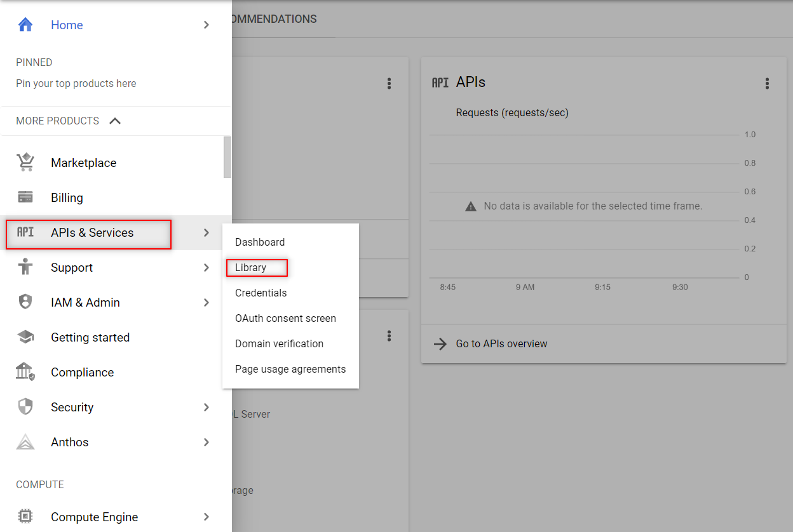Expand the APIs & Services submenu chevron
Image resolution: width=793 pixels, height=532 pixels.
pyautogui.click(x=206, y=232)
